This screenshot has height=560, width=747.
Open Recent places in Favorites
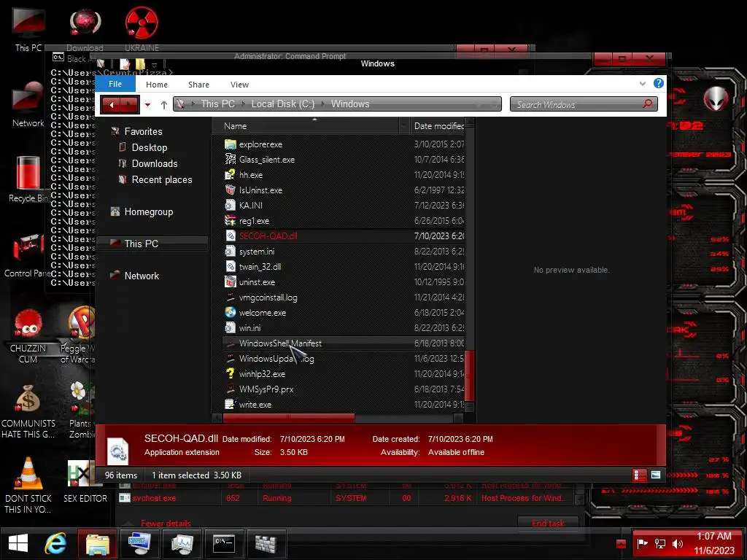(161, 180)
